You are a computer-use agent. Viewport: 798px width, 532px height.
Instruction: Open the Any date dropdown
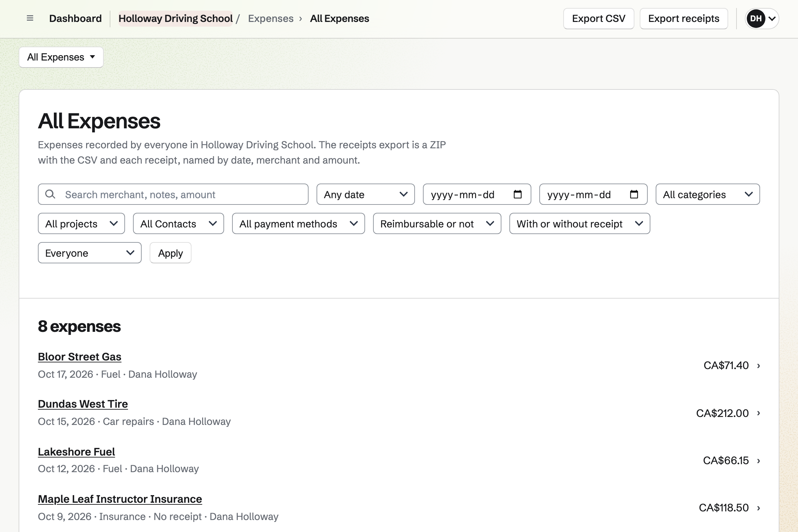coord(365,195)
